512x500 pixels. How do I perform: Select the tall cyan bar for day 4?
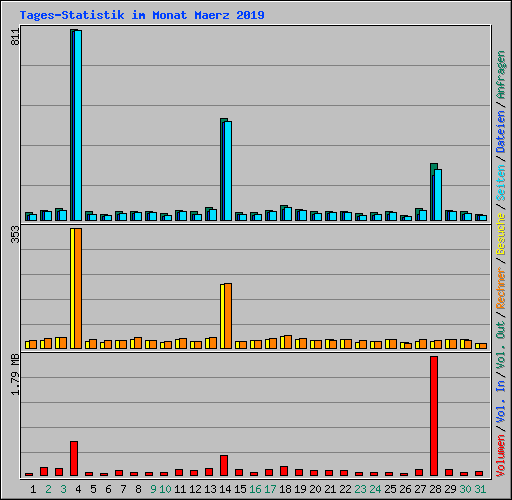[x=78, y=125]
